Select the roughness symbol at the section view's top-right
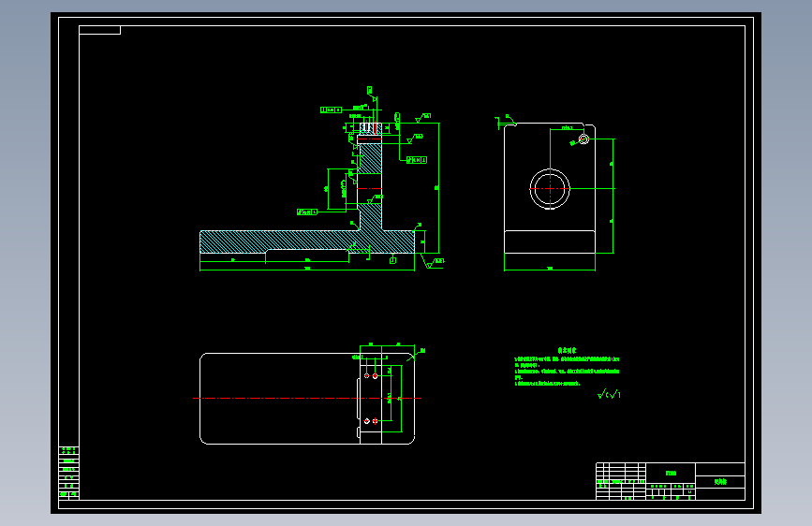 423,118
